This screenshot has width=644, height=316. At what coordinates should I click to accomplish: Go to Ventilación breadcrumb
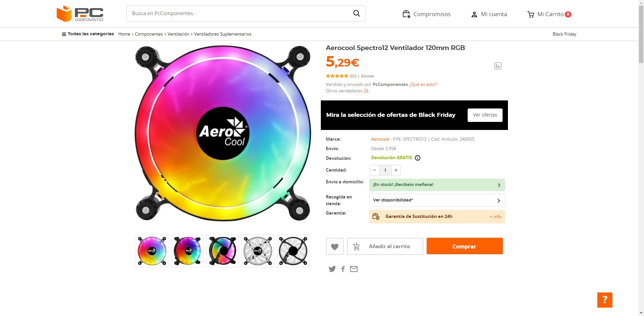178,34
